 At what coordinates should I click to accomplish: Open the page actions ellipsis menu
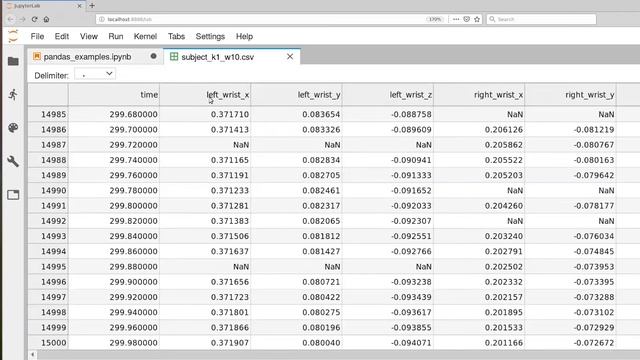coord(456,19)
